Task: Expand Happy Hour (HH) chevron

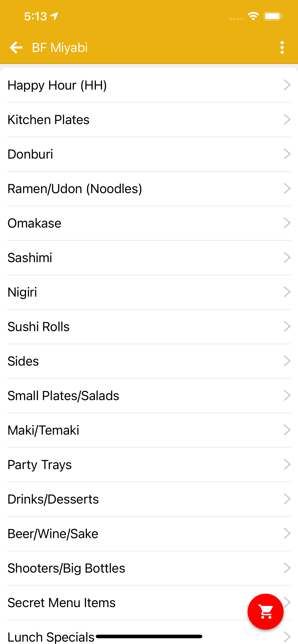Action: pos(287,85)
